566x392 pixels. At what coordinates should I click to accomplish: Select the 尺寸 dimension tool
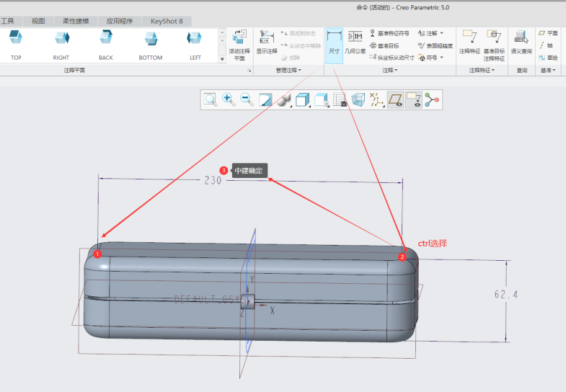tap(334, 43)
